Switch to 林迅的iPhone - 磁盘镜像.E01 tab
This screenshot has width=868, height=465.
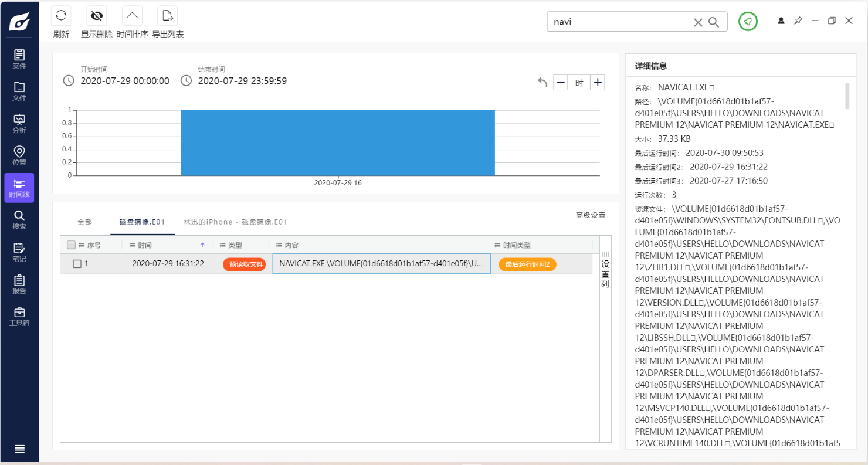235,222
